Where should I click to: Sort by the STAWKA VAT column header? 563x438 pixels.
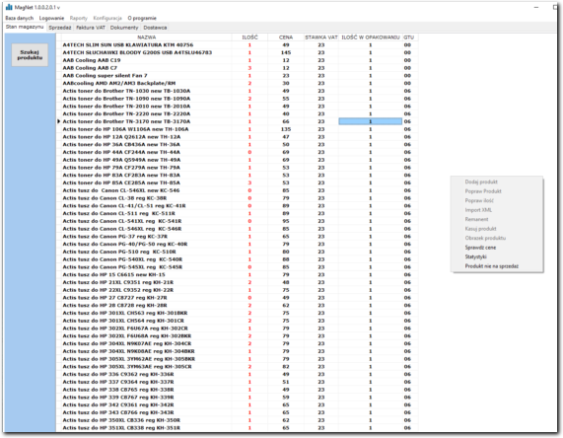321,37
